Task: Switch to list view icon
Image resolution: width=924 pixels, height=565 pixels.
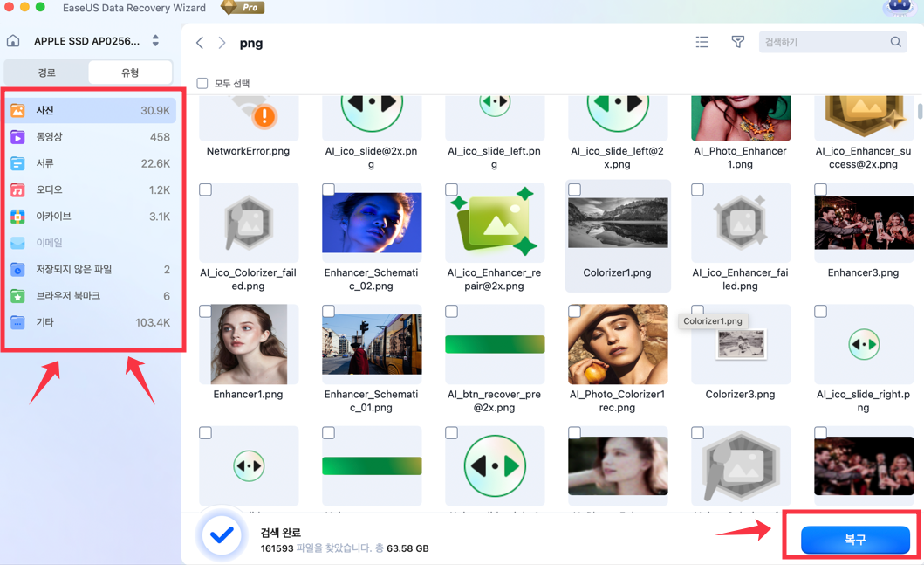Action: click(702, 42)
